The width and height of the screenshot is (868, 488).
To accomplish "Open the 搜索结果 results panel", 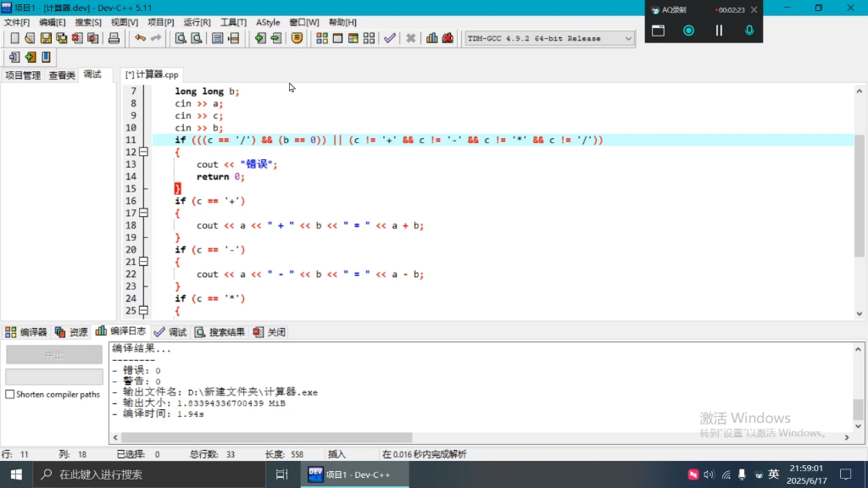I will (x=219, y=331).
